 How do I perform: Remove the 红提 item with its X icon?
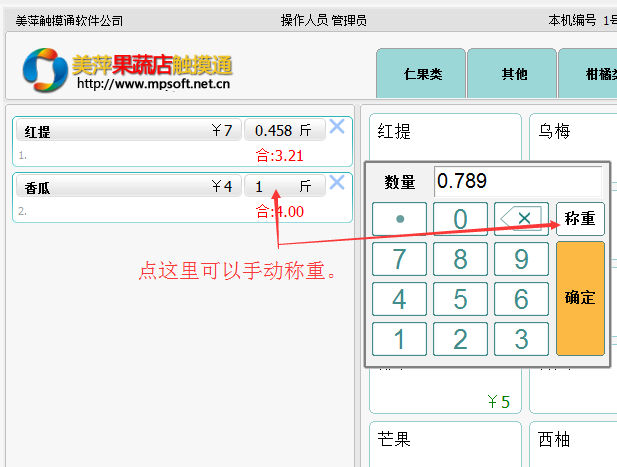pos(337,126)
